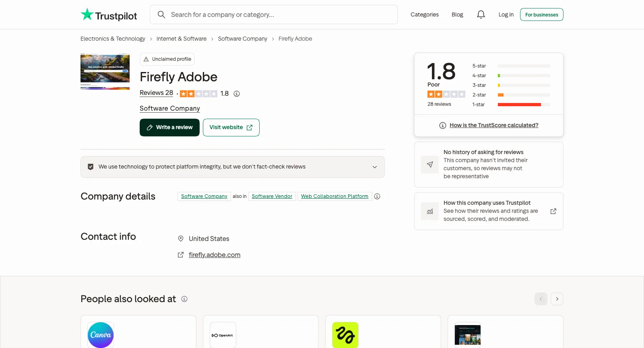
Task: Click the search magnifier icon
Action: 161,14
